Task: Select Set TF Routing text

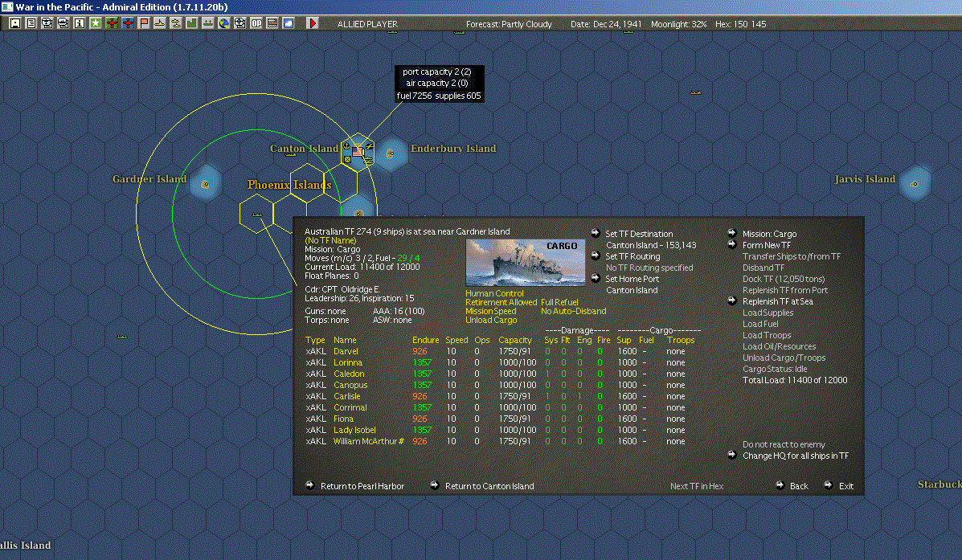Action: click(632, 256)
